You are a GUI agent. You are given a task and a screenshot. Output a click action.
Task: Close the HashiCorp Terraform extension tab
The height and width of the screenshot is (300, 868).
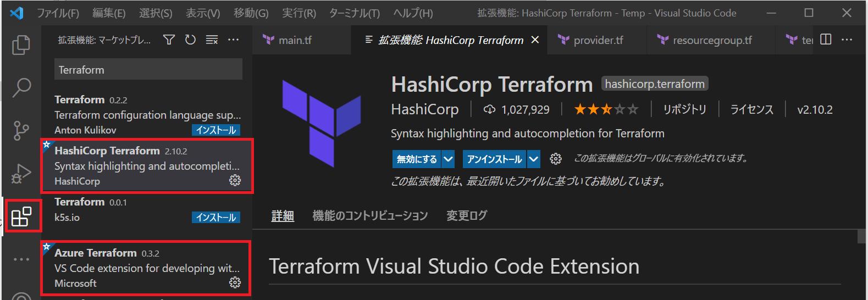click(535, 40)
